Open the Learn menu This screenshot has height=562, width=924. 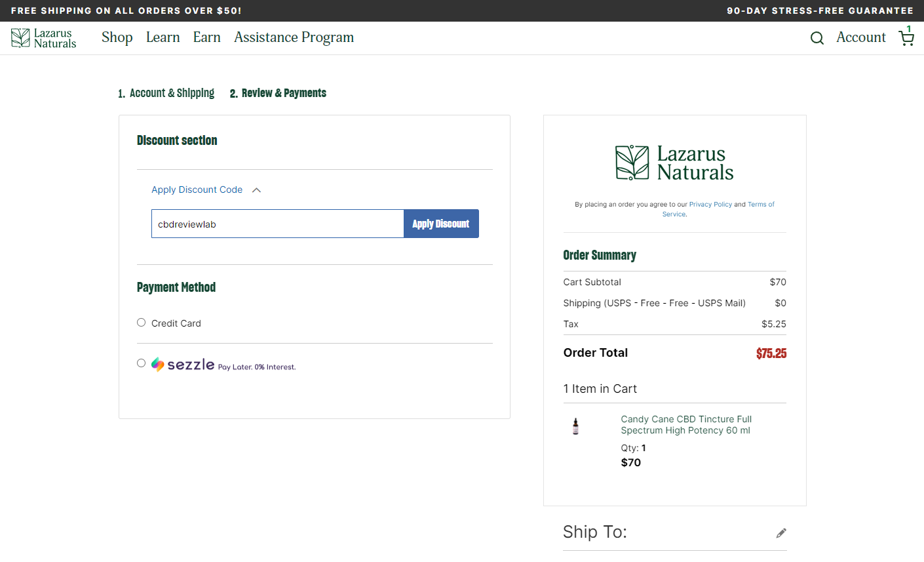163,37
